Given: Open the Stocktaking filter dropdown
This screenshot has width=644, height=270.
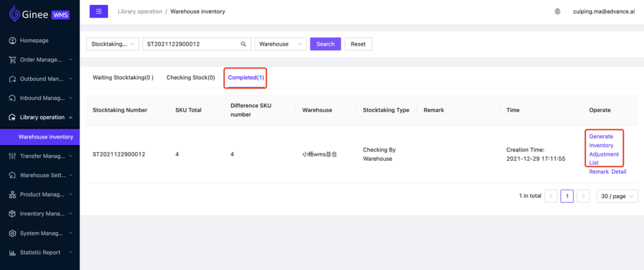Looking at the screenshot, I should click(113, 44).
